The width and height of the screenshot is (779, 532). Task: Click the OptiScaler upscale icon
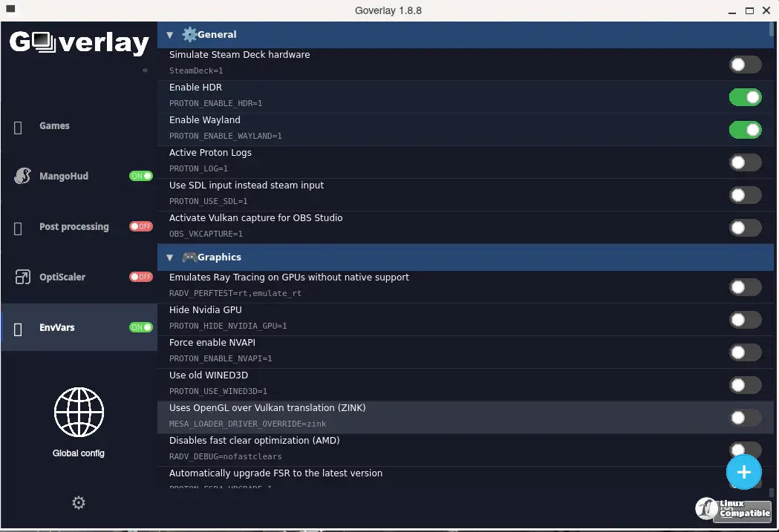pyautogui.click(x=22, y=277)
